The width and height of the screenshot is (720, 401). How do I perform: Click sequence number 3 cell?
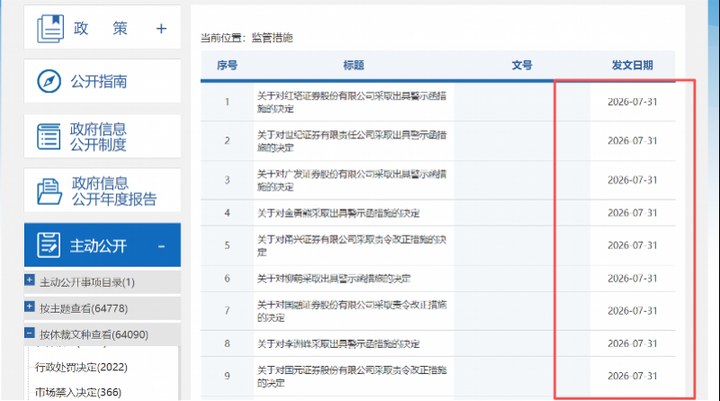[227, 180]
